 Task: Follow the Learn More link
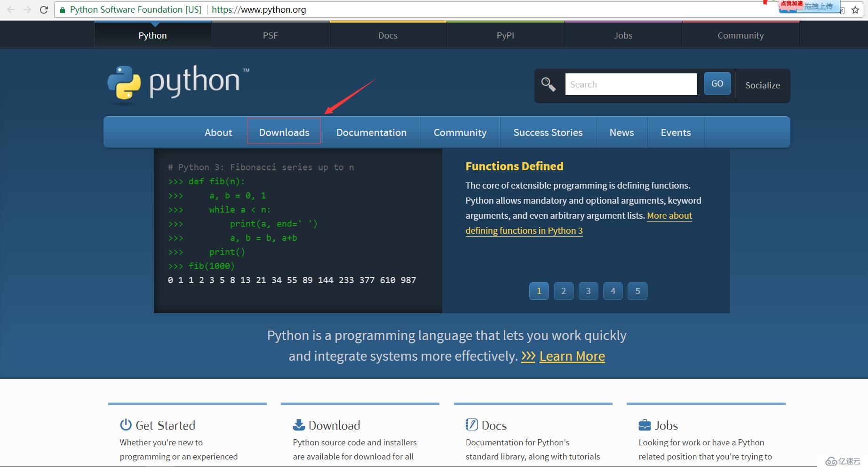coord(572,356)
